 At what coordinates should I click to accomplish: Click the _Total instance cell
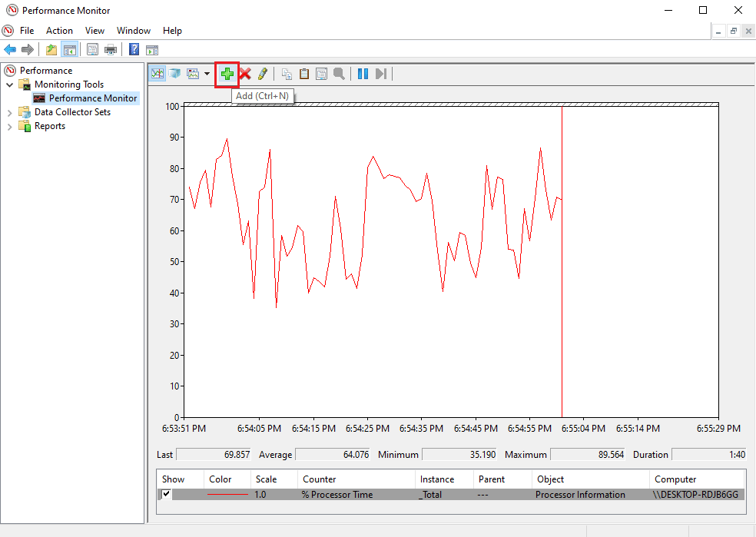click(x=431, y=495)
